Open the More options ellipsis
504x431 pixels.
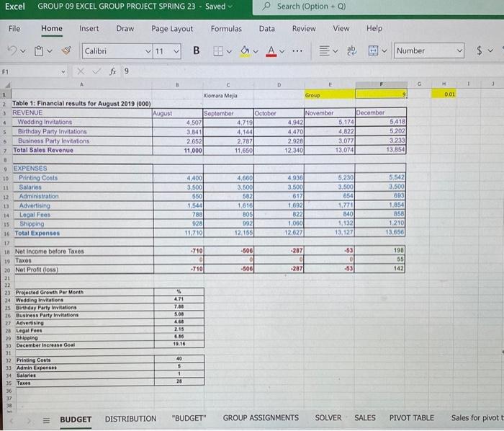pos(297,51)
